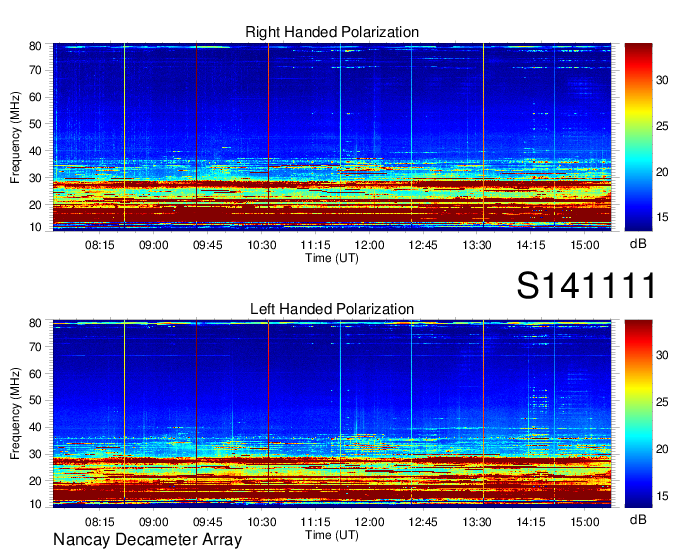Click the "12:00" time tick of the Right Handed plot
680x552 pixels.
point(369,245)
